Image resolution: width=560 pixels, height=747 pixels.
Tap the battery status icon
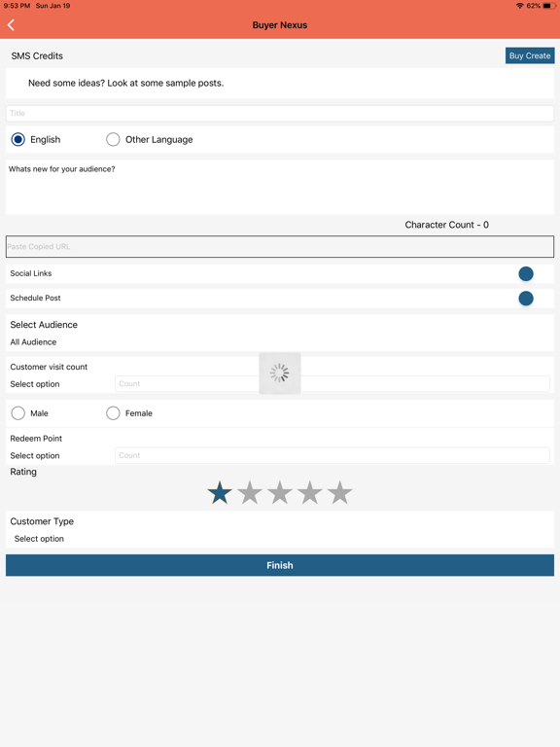549,6
